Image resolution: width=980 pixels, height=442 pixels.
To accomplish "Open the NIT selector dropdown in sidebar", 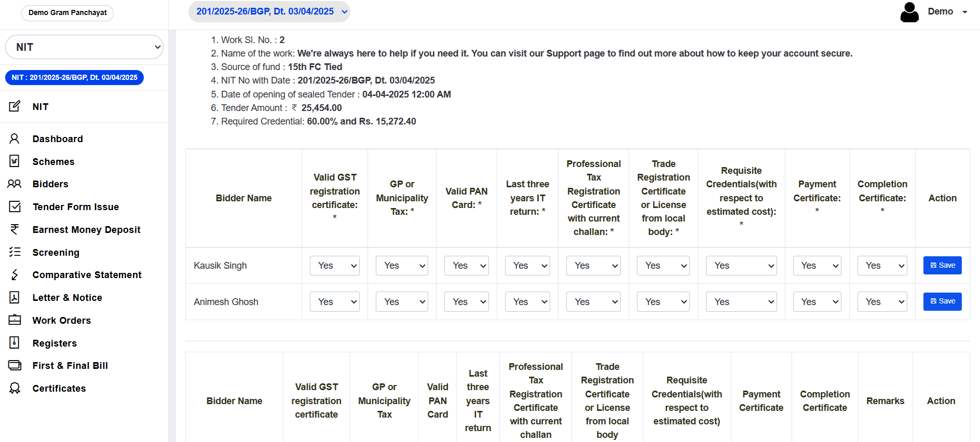I will (84, 47).
